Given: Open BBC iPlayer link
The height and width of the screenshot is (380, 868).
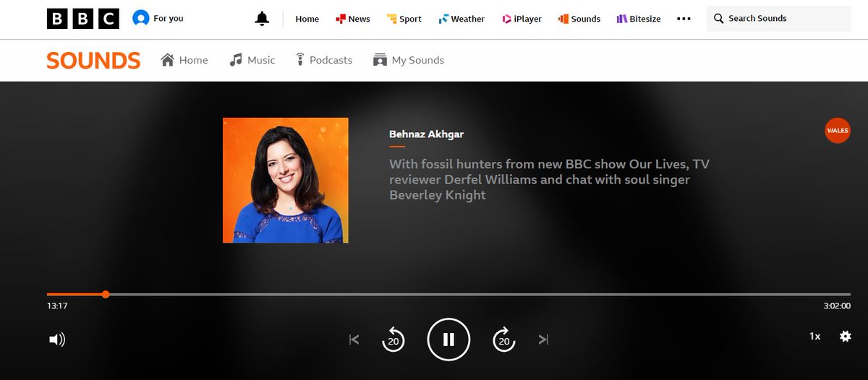Looking at the screenshot, I should click(522, 19).
